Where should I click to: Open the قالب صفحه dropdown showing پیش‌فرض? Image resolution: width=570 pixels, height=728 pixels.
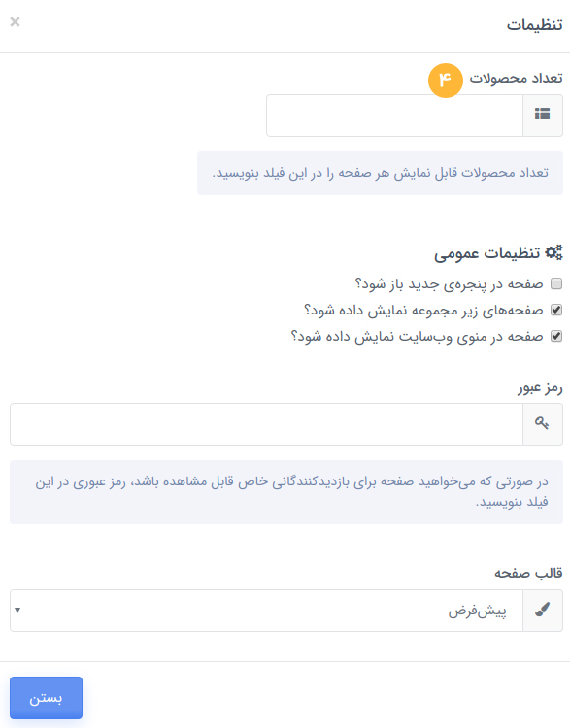(x=267, y=611)
